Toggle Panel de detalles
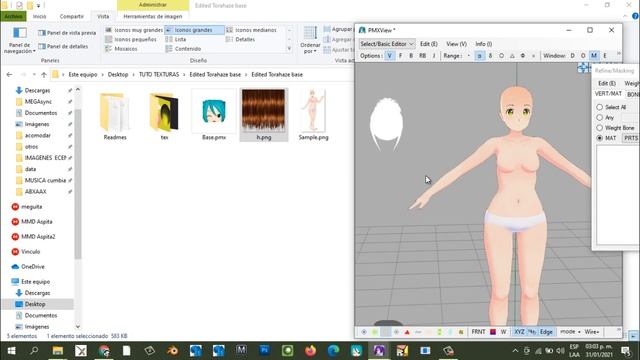640x360 pixels. (x=63, y=46)
